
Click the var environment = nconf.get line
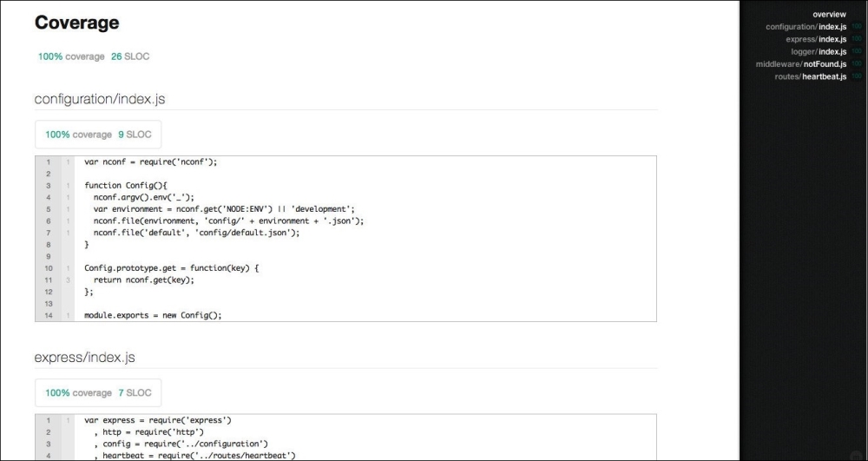tap(224, 209)
